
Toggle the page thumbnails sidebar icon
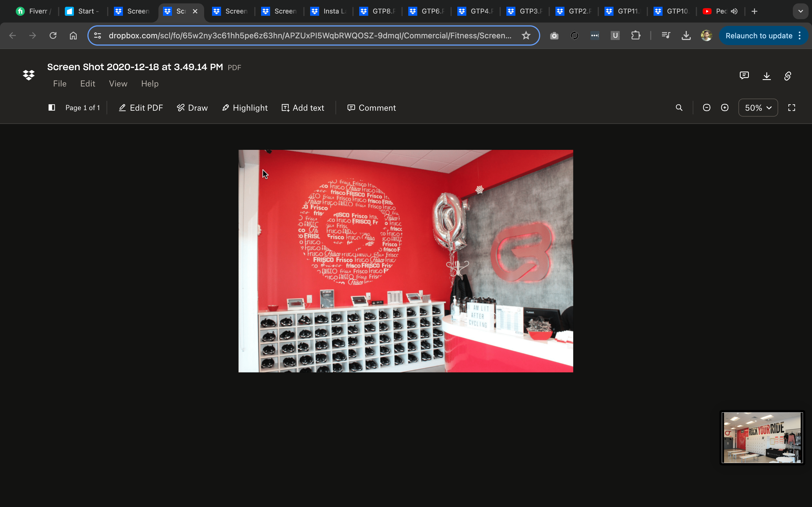tap(52, 108)
